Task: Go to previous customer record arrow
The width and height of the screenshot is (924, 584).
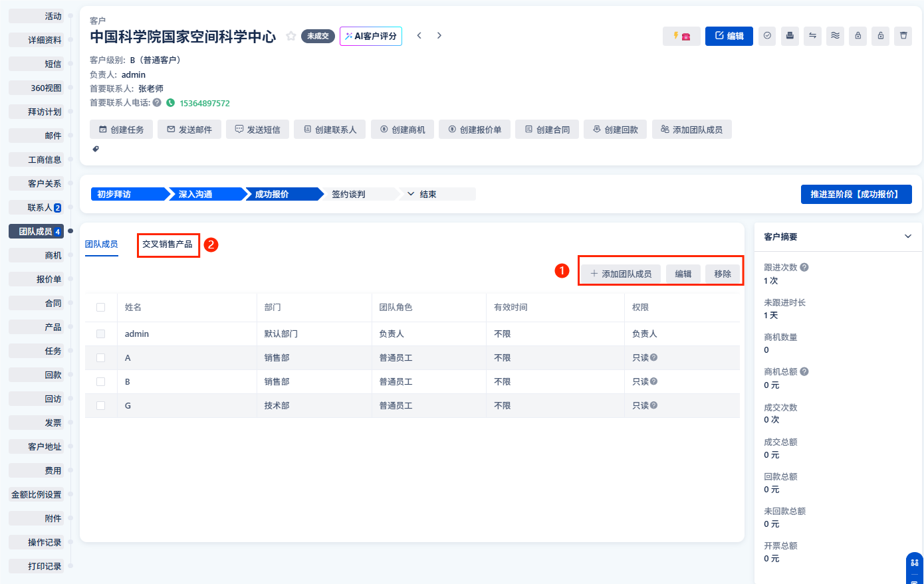Action: 419,35
